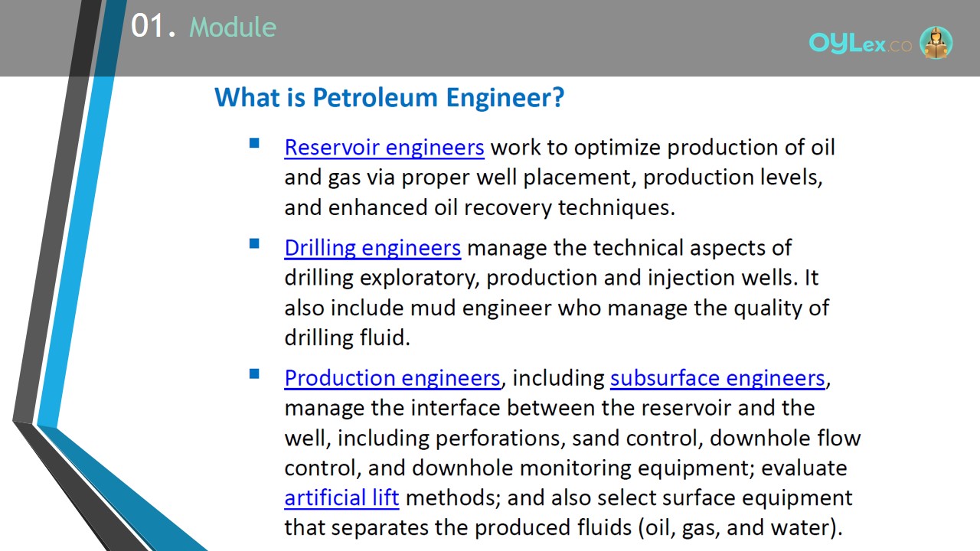This screenshot has width=980, height=551.
Task: Open the Drilling engineers link
Action: click(x=373, y=248)
